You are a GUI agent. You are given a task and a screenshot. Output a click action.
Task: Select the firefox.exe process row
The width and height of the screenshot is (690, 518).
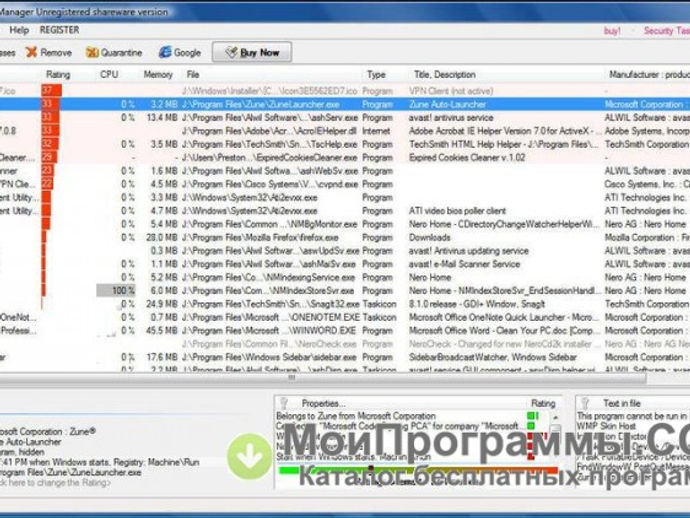pos(345,237)
